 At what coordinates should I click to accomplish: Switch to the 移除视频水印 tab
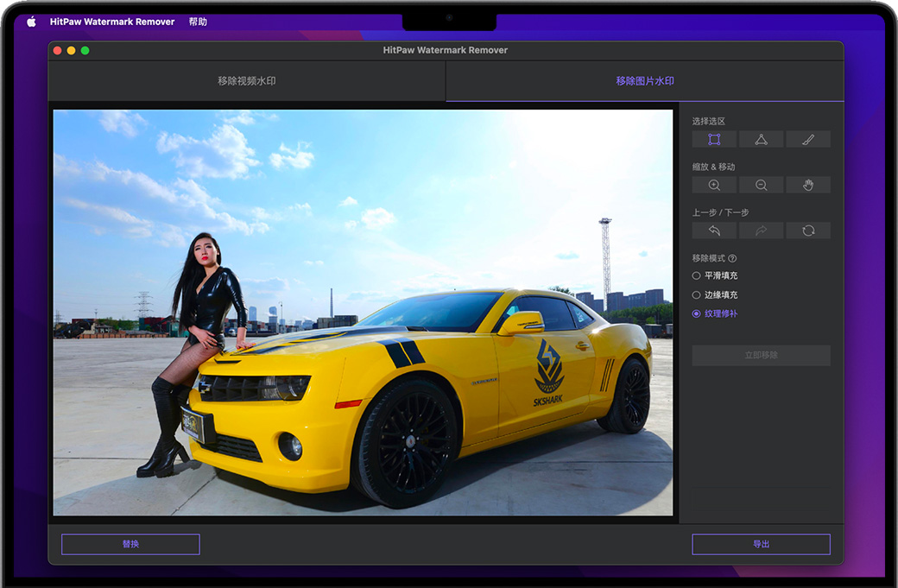246,81
